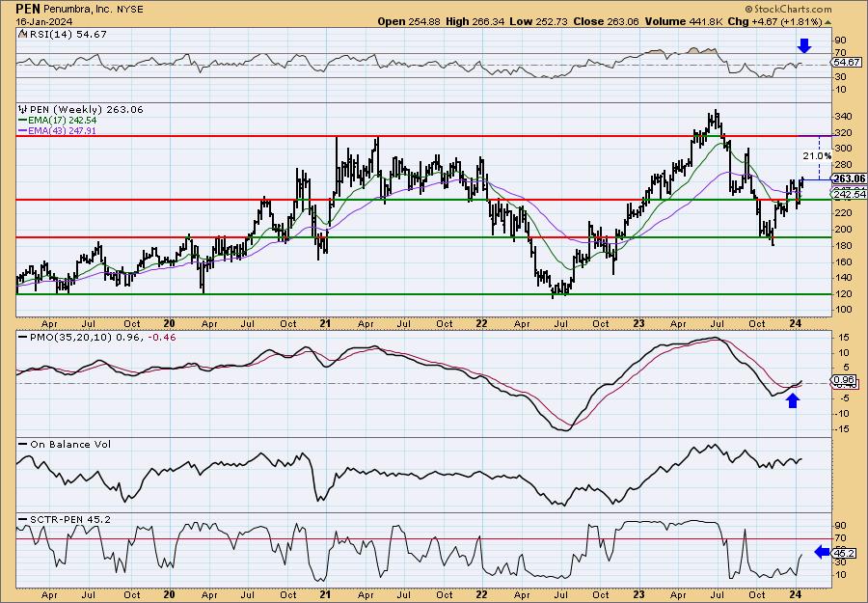This screenshot has width=868, height=603.
Task: Click the bar-chart icon before PEN (Weekly)
Action: click(x=23, y=110)
